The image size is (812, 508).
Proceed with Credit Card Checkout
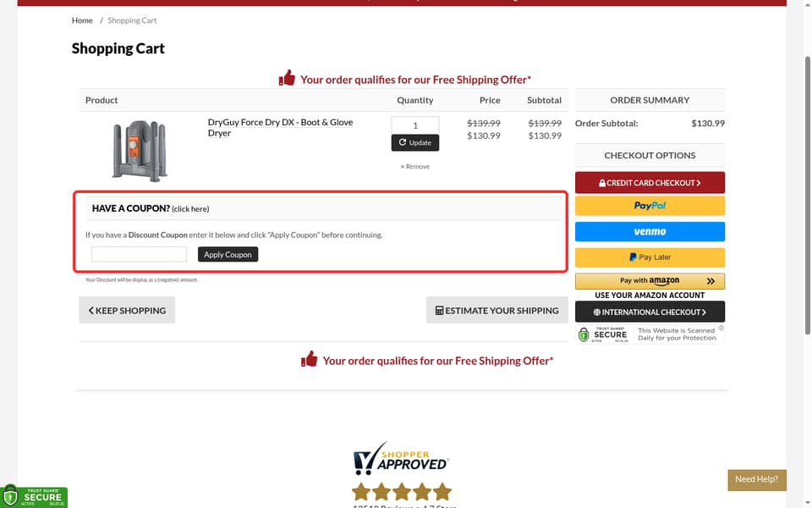point(650,183)
